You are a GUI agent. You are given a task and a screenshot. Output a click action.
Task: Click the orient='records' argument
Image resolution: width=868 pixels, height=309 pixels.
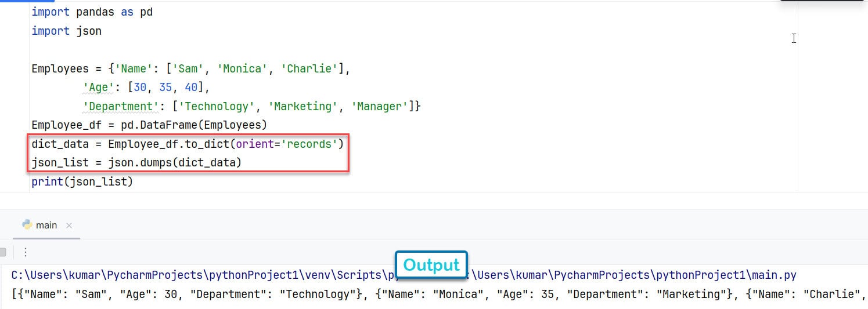287,144
